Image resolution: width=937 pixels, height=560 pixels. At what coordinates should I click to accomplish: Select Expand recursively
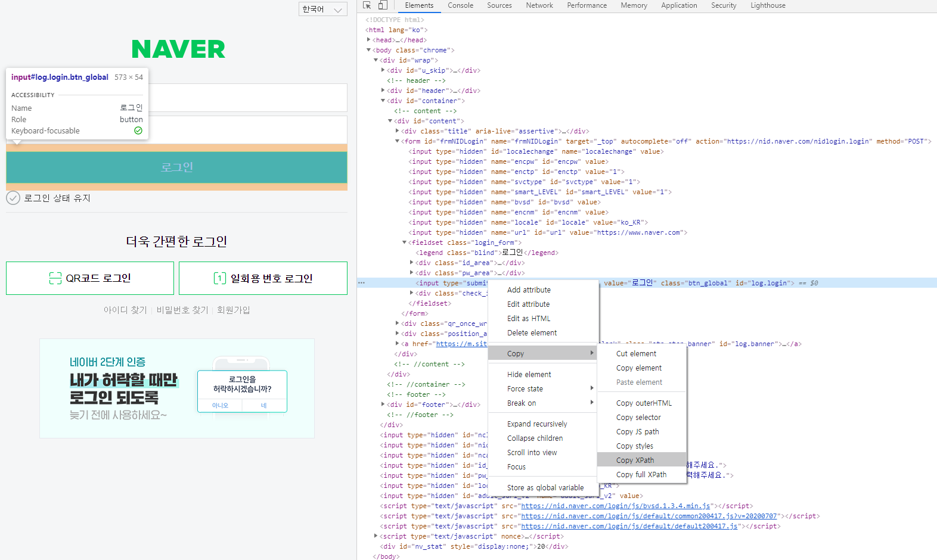(543, 424)
